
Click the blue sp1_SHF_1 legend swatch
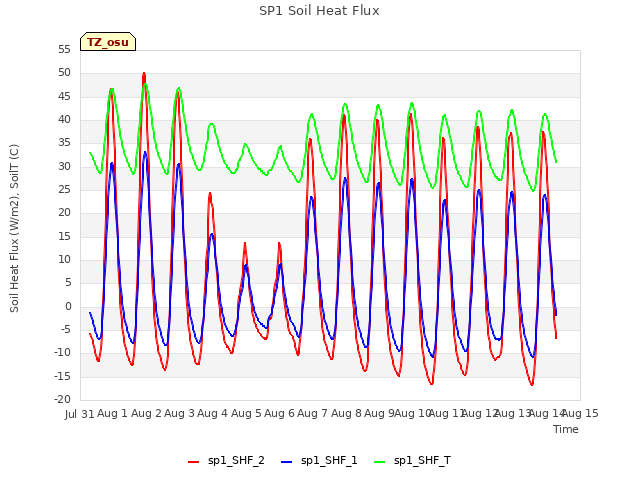point(287,462)
